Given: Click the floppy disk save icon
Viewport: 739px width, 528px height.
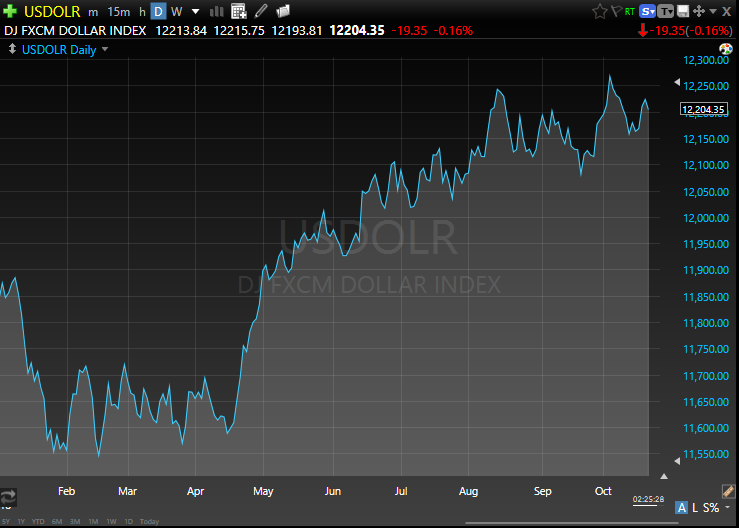Looking at the screenshot, I should point(682,11).
